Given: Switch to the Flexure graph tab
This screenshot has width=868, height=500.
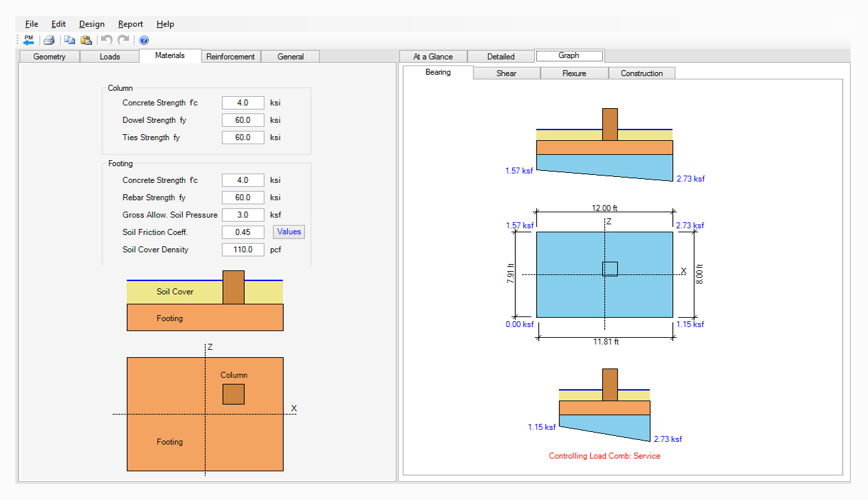Looking at the screenshot, I should [574, 73].
